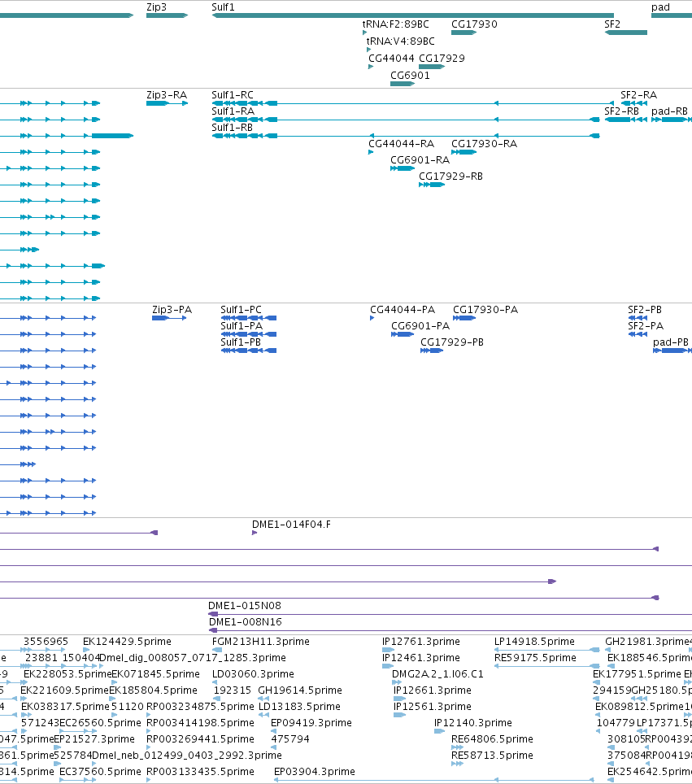Viewport: 692px width, 784px height.
Task: Click the tRNA:V4:89BC label
Action: click(x=401, y=41)
